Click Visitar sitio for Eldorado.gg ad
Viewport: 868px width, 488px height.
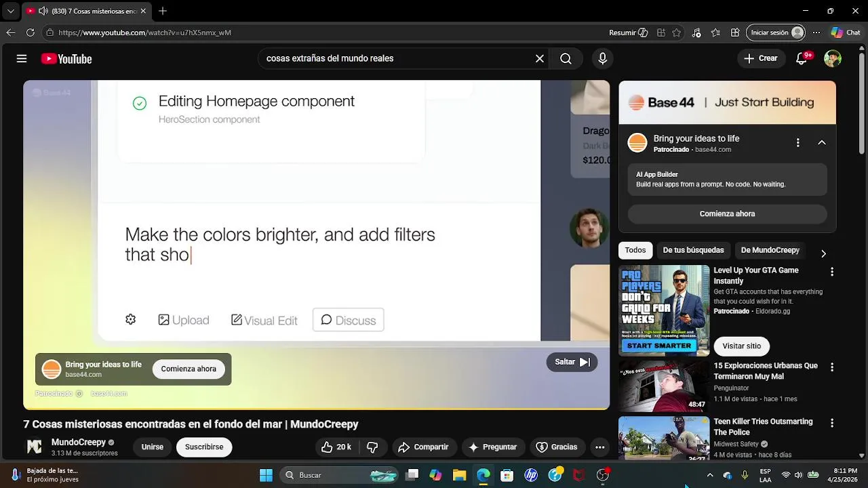(741, 346)
